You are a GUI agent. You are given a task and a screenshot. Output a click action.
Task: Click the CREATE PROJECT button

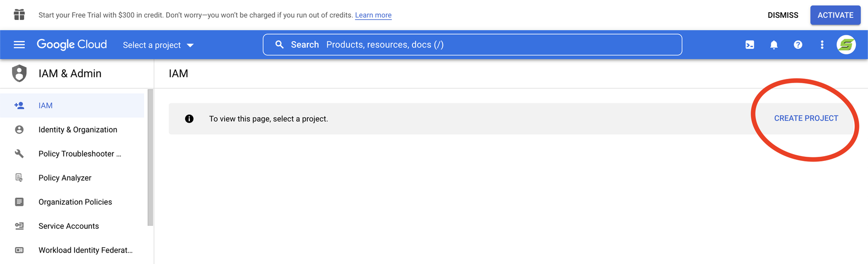(806, 118)
